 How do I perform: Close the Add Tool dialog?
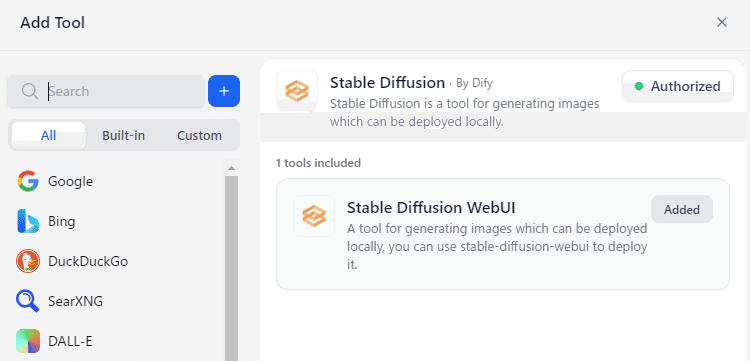coord(722,22)
